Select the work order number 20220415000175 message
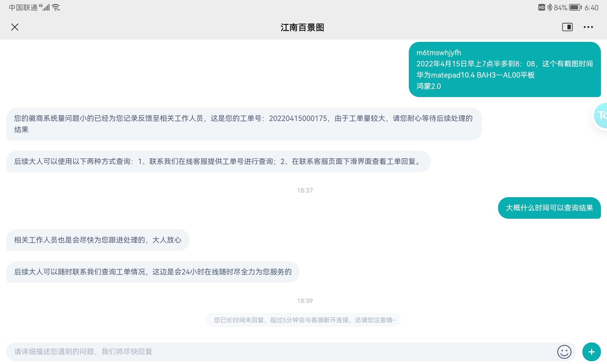Image resolution: width=607 pixels, height=364 pixels. click(243, 124)
